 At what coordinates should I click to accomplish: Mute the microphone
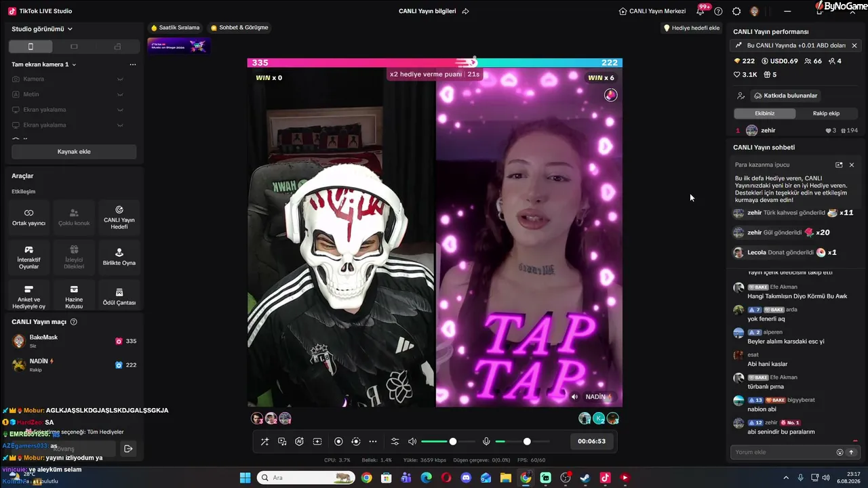(486, 441)
